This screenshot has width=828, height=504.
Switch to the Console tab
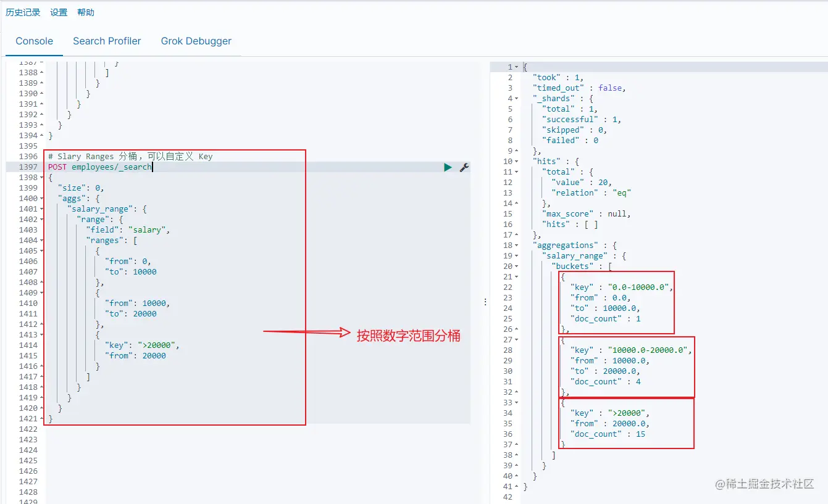[35, 41]
